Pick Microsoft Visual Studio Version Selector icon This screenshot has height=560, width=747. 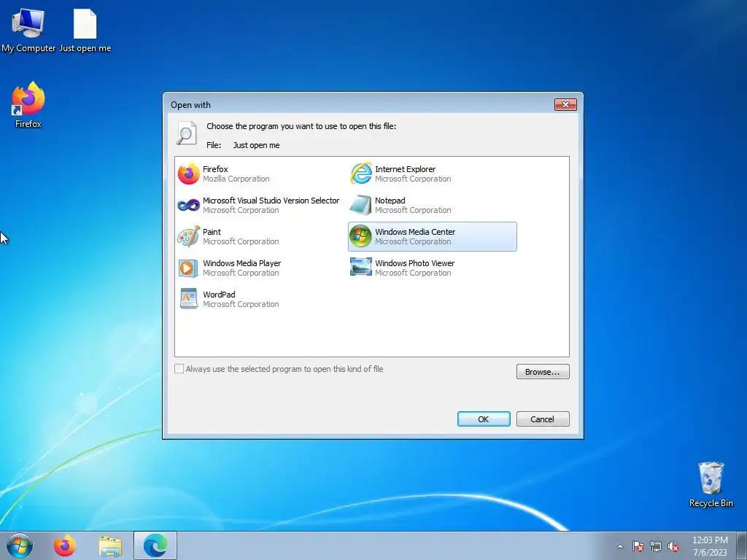tap(189, 205)
